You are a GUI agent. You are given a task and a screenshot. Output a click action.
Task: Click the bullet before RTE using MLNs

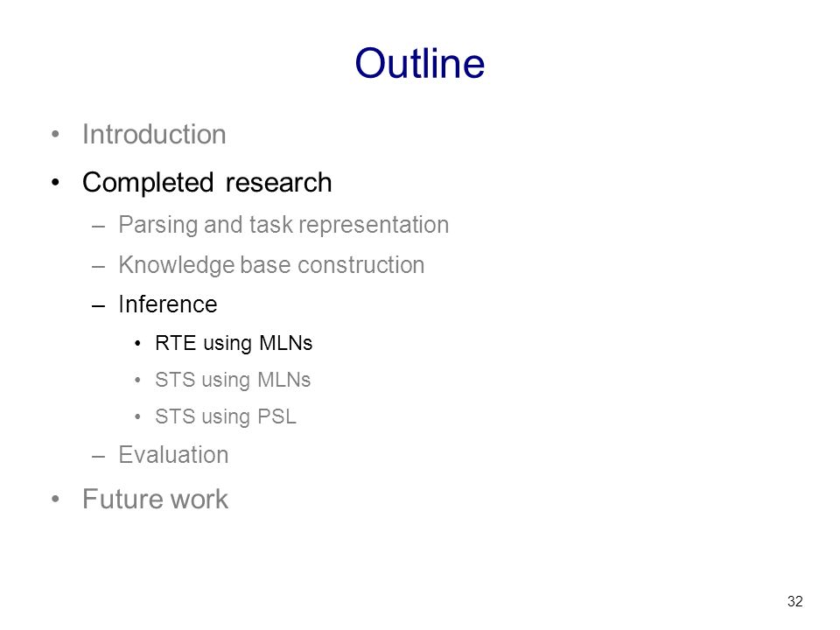coord(137,343)
